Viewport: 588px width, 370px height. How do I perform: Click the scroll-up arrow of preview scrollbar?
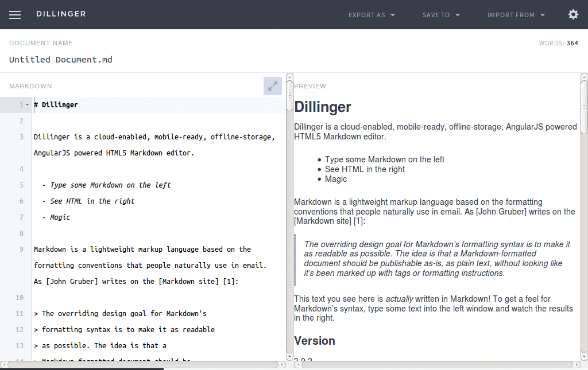[584, 76]
